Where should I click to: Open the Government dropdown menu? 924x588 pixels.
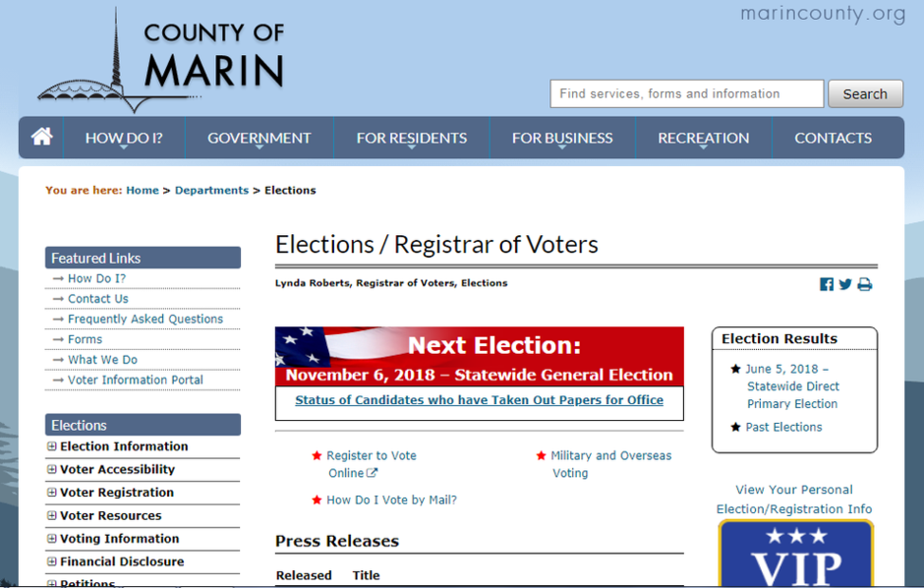click(259, 139)
